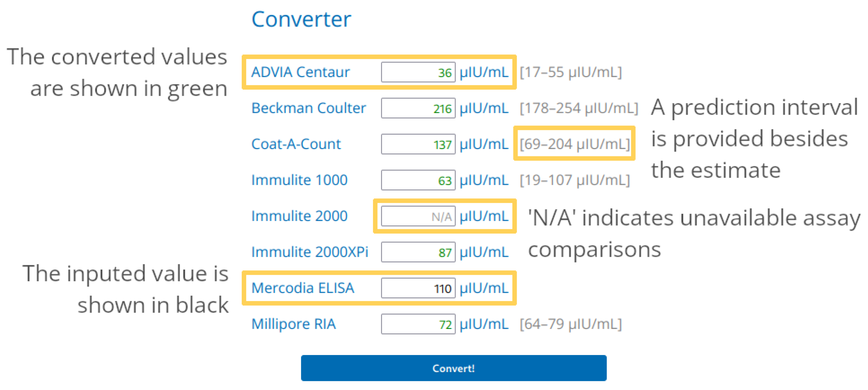Focus the Immulite 2000XPi value box
The image size is (868, 390).
[418, 252]
